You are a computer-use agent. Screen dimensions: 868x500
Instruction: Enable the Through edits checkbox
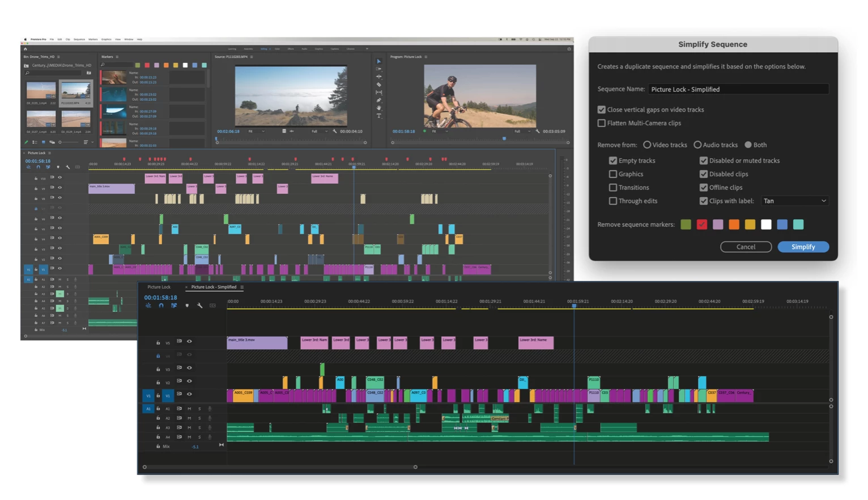coord(613,201)
